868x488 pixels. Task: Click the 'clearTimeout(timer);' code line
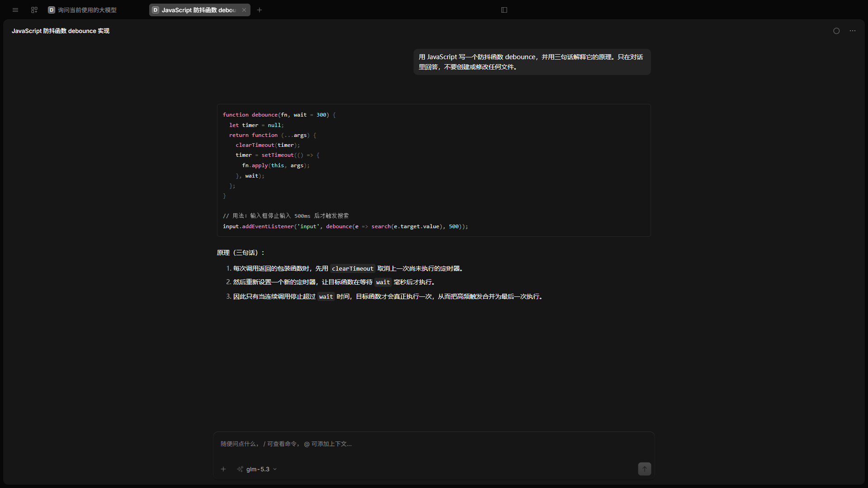pyautogui.click(x=268, y=145)
